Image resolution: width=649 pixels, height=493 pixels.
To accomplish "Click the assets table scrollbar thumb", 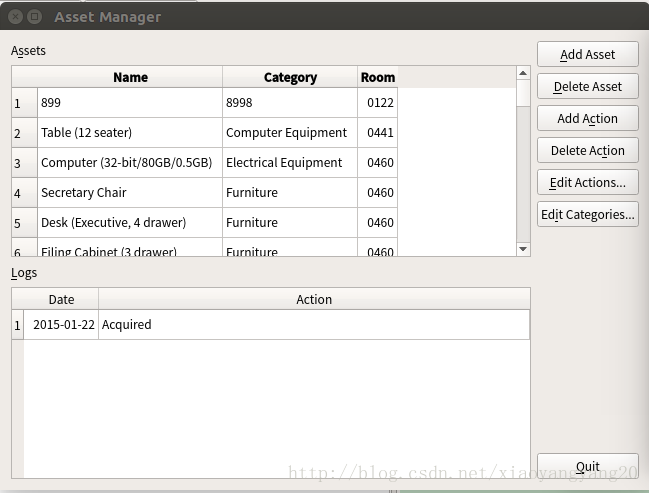I will 523,93.
